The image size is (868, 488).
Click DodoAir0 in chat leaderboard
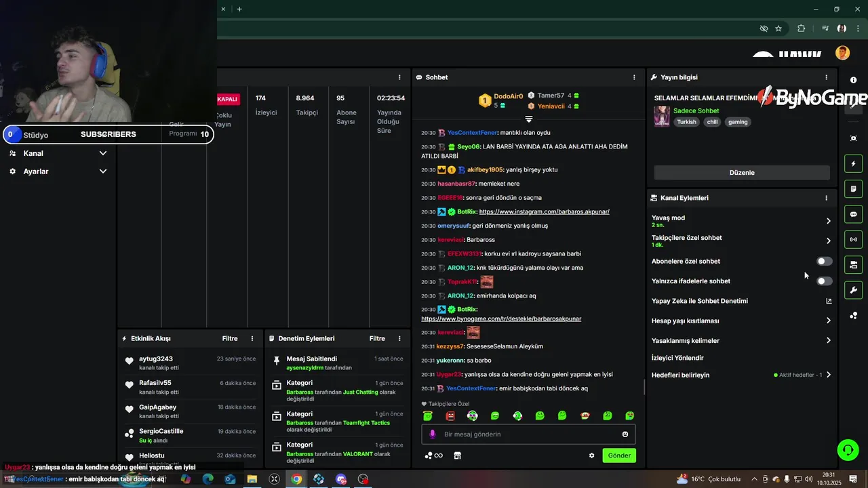click(x=508, y=96)
